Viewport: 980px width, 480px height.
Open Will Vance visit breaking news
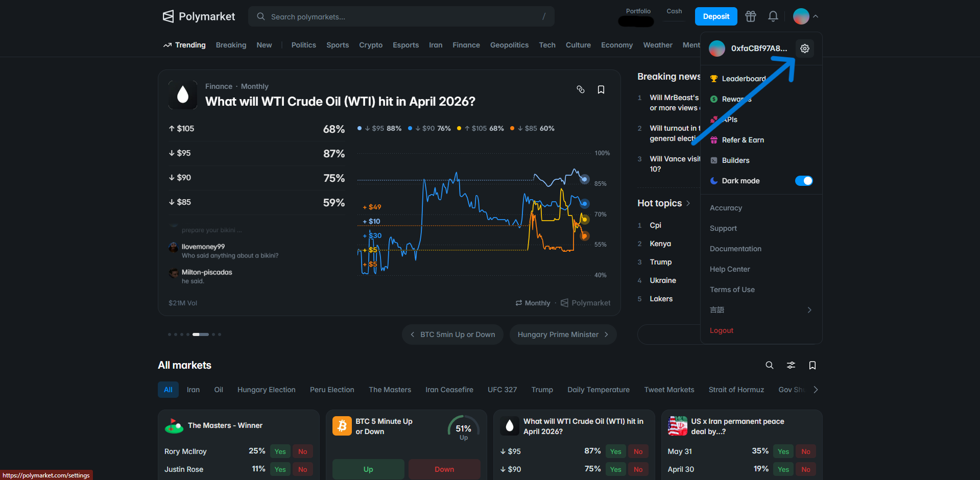tap(669, 164)
